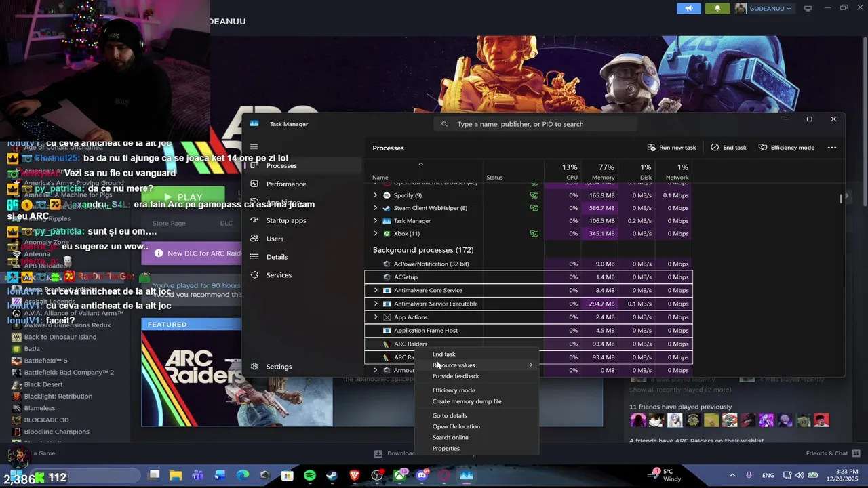This screenshot has height=488, width=868.
Task: Select Go to details
Action: (450, 415)
